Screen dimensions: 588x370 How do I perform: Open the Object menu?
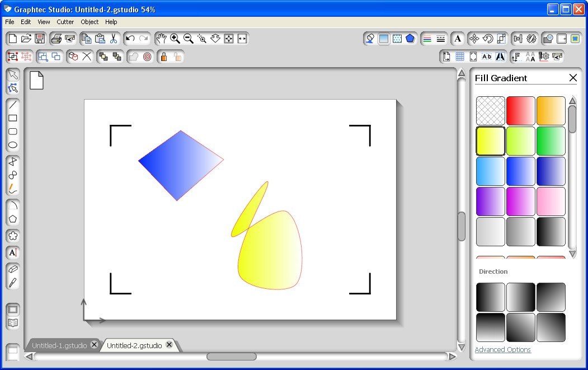90,22
